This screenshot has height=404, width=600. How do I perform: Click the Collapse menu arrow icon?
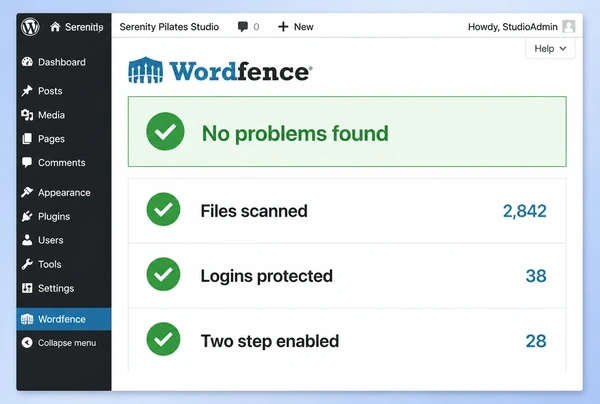pos(27,343)
